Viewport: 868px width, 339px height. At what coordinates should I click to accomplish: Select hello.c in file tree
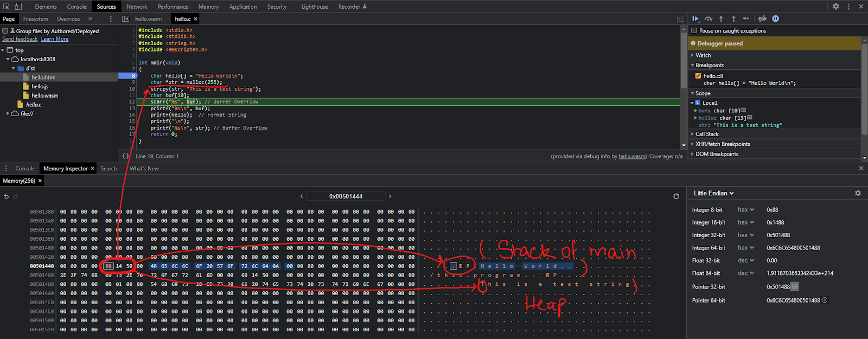pos(34,105)
